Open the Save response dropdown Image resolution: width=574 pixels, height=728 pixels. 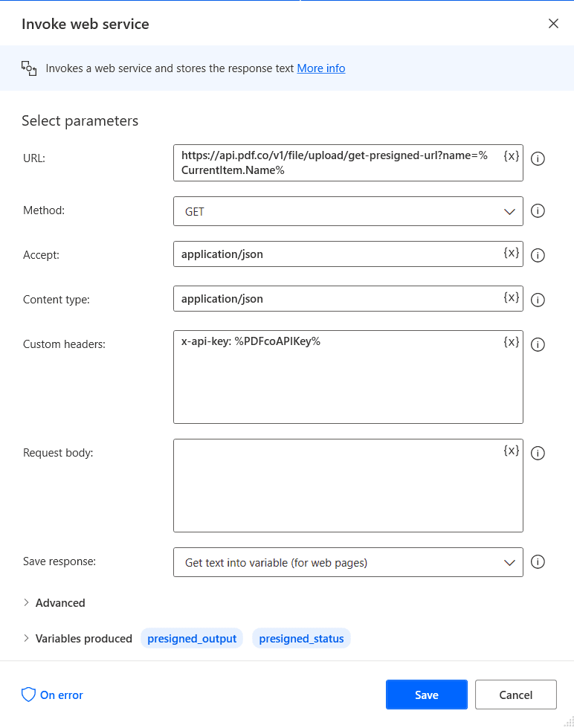tap(348, 562)
